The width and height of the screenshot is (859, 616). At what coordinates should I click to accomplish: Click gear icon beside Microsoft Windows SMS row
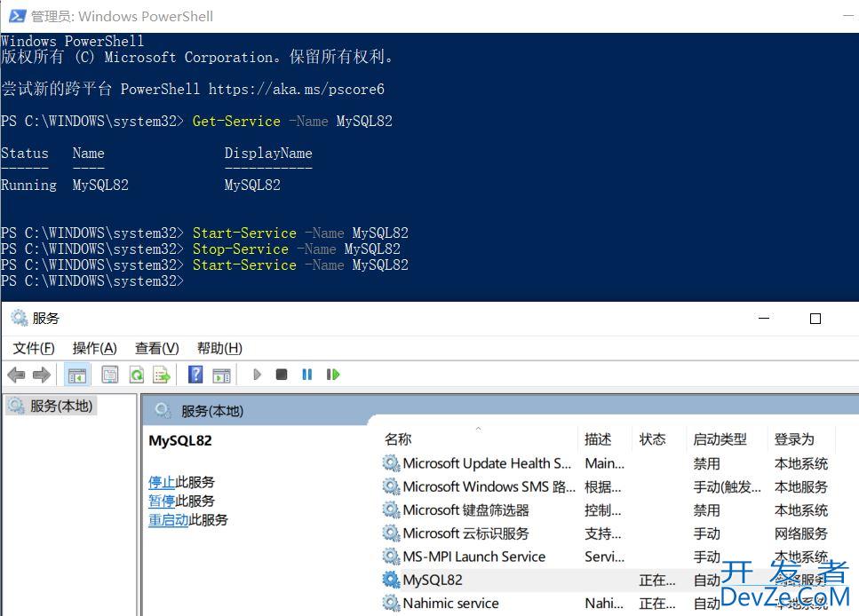coord(391,486)
